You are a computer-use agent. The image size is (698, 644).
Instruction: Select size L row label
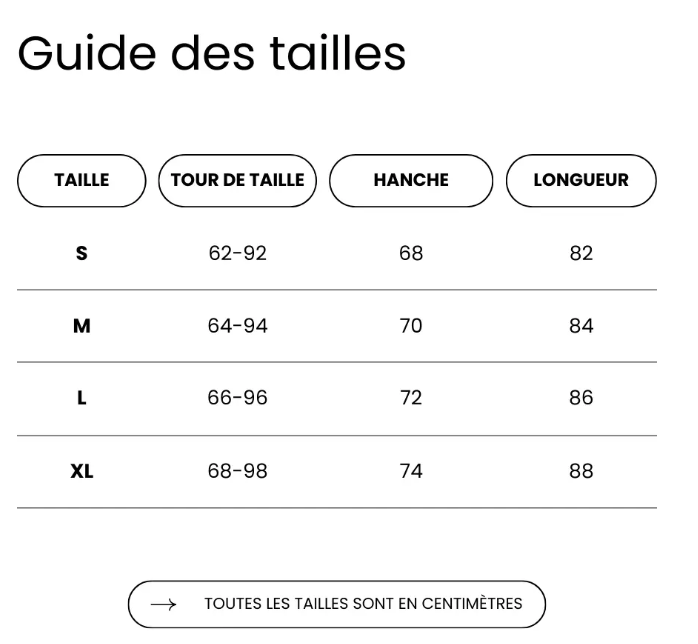81,398
